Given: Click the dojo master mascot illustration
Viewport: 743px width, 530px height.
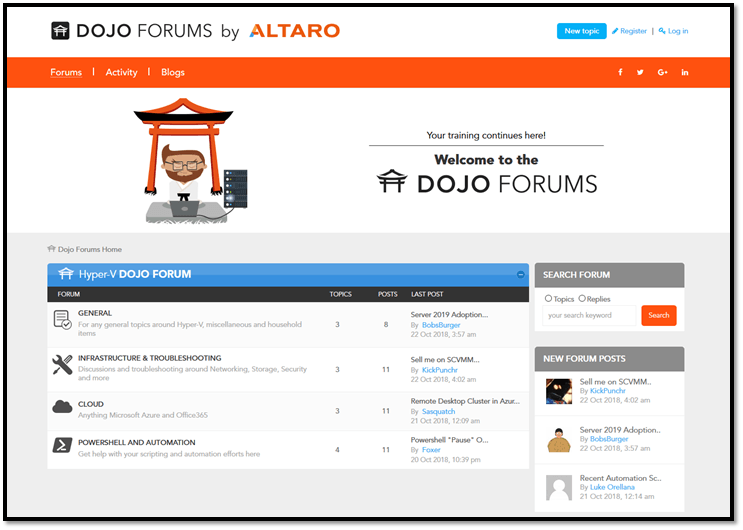Looking at the screenshot, I should [x=190, y=160].
